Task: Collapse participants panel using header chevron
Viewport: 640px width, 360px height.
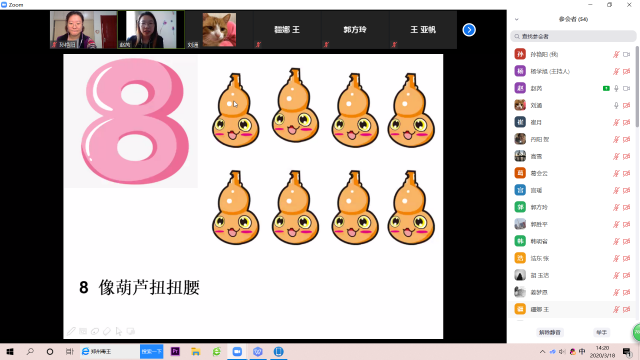Action: click(517, 19)
